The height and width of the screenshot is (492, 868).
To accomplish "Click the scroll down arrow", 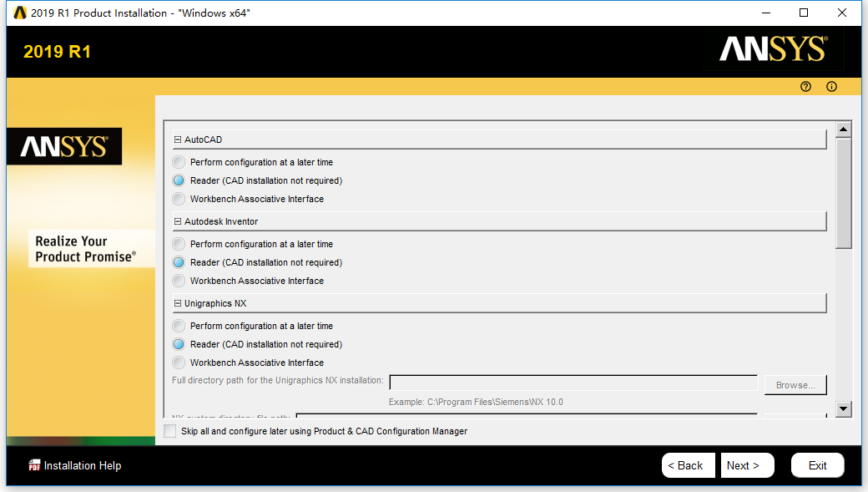I will [x=843, y=409].
